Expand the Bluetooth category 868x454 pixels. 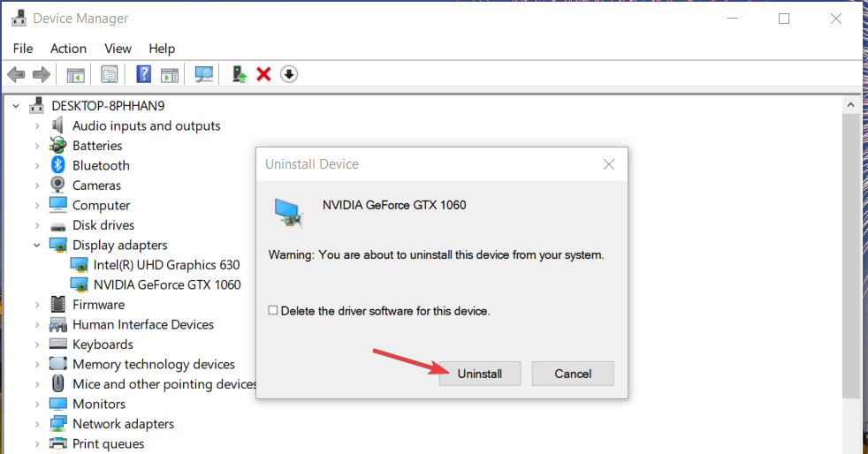pos(37,166)
